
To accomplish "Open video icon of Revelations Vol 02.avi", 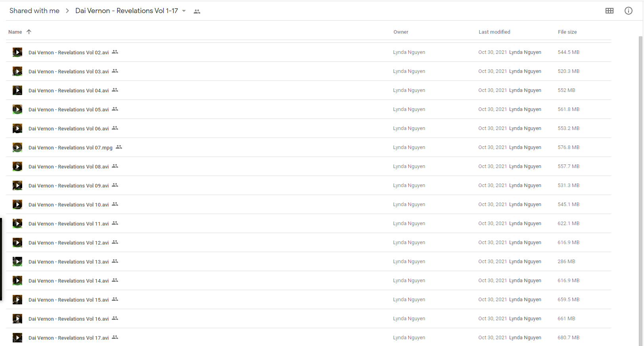I will [17, 52].
